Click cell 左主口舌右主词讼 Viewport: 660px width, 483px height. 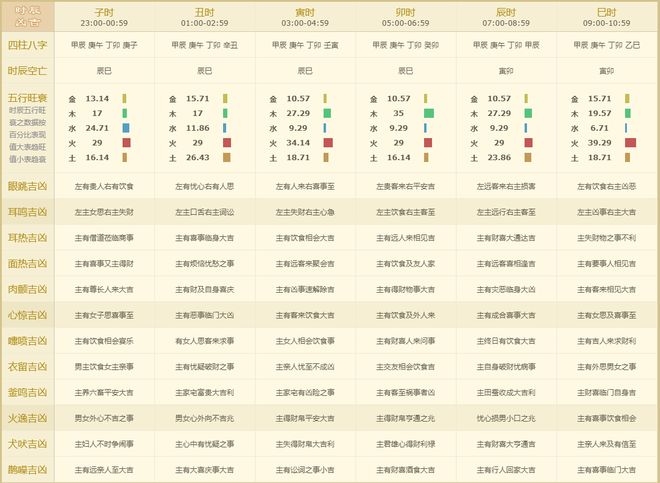pos(205,212)
